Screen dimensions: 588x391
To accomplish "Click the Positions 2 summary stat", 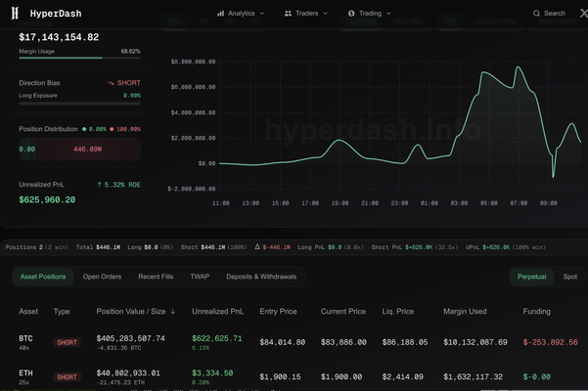I will tap(37, 247).
